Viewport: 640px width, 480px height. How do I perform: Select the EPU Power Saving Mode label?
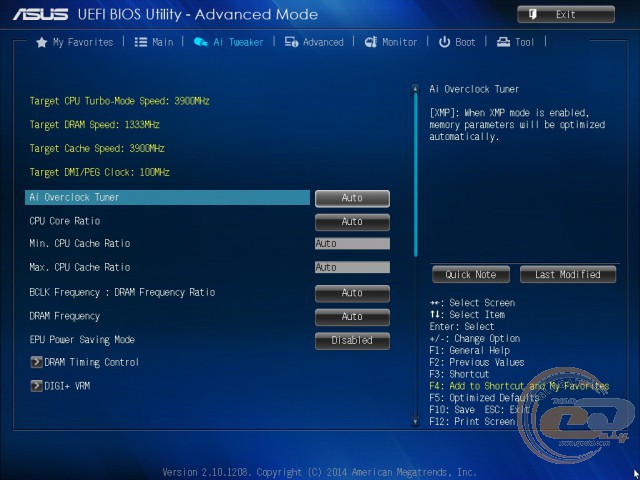pos(82,340)
